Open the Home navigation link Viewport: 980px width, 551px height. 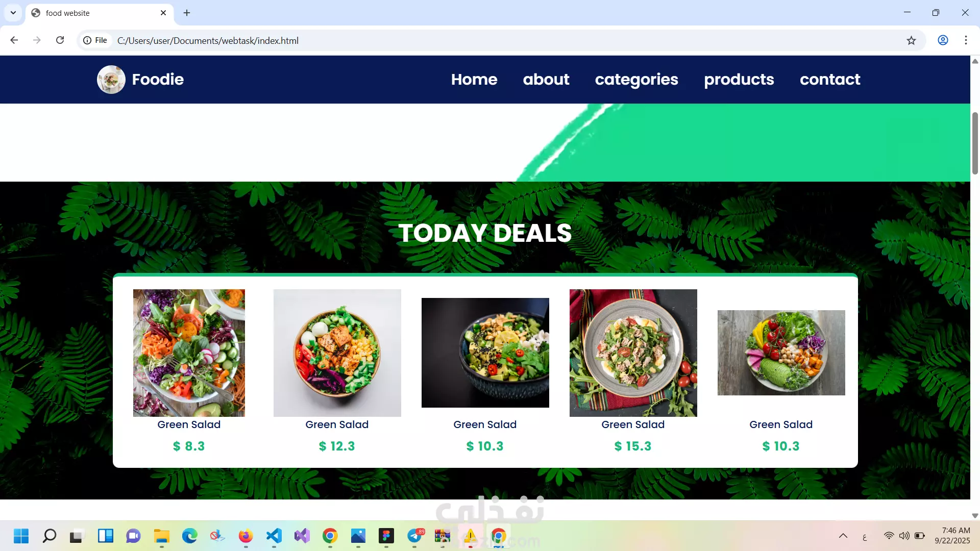[474, 80]
